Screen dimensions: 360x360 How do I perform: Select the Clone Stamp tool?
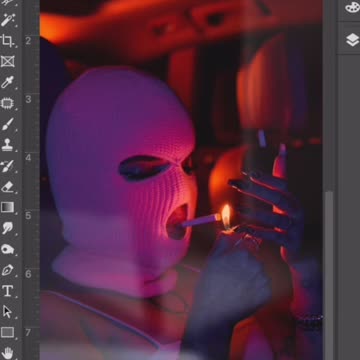(7, 145)
